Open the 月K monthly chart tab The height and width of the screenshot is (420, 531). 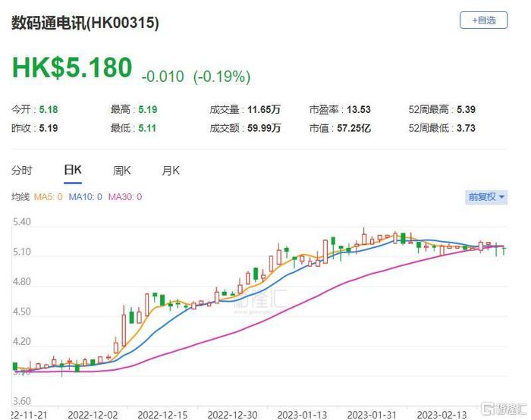pos(171,171)
